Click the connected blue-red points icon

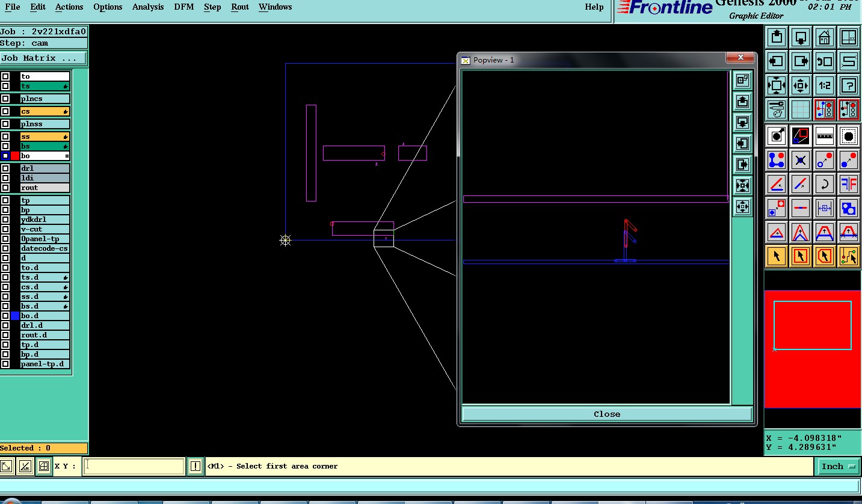pos(777,160)
